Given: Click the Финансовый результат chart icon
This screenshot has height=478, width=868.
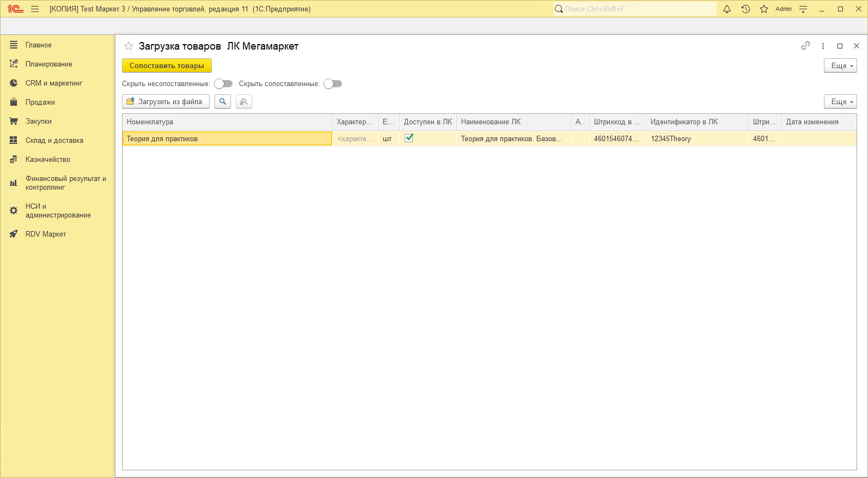Looking at the screenshot, I should click(x=14, y=183).
